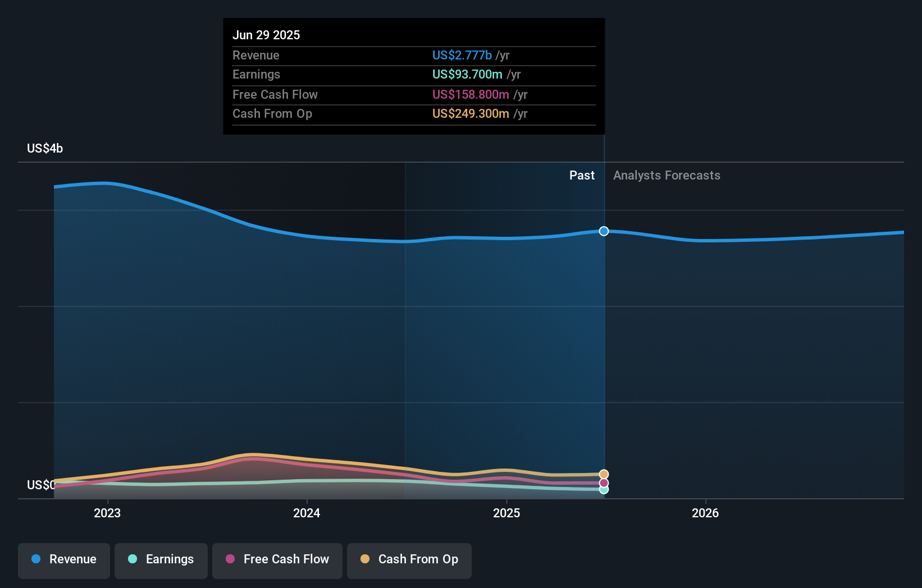Select the blue Revenue legend dot
Screen dimensions: 922x588
(x=35, y=559)
